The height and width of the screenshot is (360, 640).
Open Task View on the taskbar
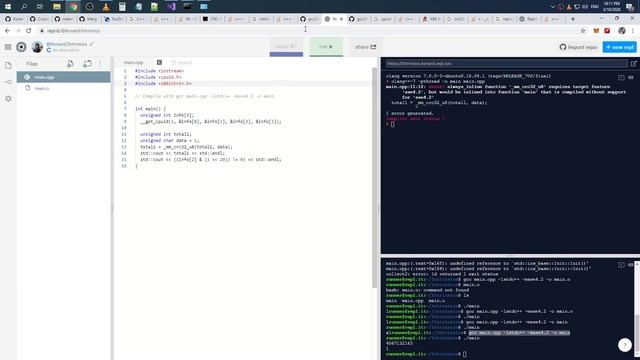40,7
